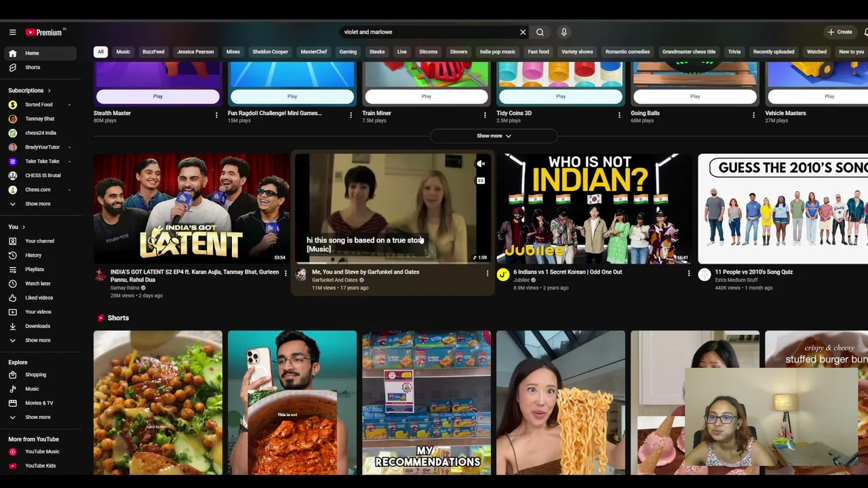Open the Create menu
Screen dimensions: 868x488
840,32
